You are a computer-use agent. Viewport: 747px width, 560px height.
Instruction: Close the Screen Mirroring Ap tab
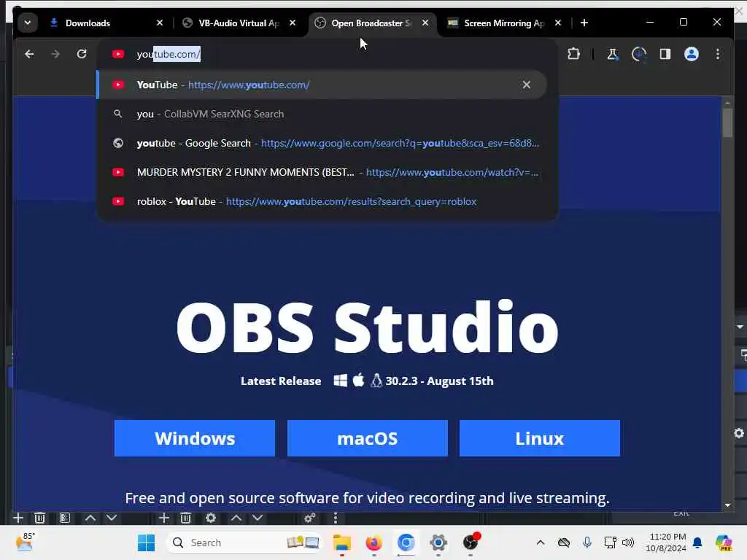[x=558, y=23]
